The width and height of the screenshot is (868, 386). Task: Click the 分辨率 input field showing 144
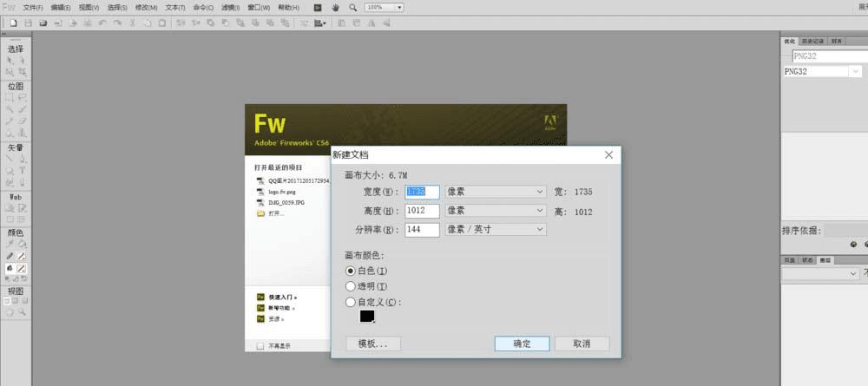[422, 230]
